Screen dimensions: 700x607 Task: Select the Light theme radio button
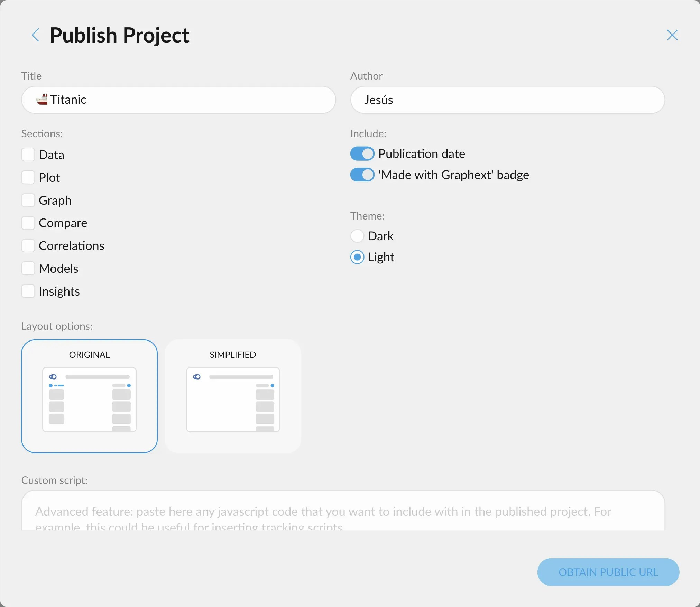357,257
